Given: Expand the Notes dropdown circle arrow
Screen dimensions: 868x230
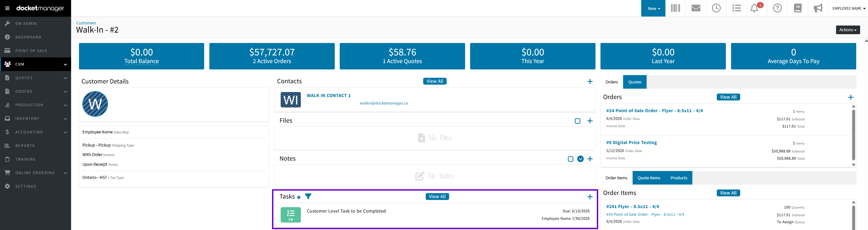Looking at the screenshot, I should point(580,159).
